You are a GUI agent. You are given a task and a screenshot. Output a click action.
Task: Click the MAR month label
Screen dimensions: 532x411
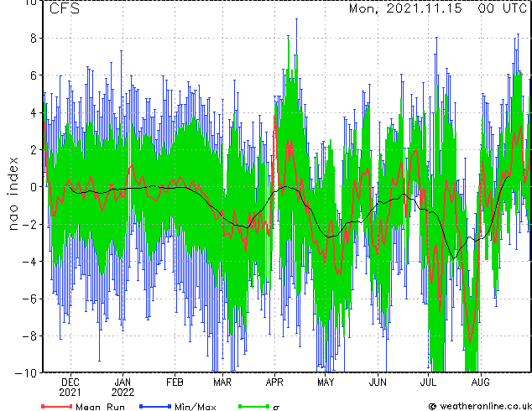point(222,382)
